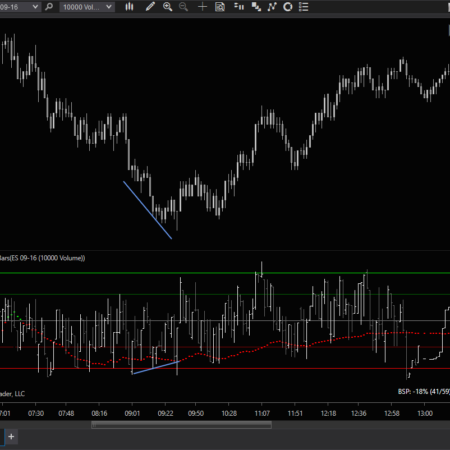
Task: Click the BSP: -18% readout text
Action: (424, 391)
